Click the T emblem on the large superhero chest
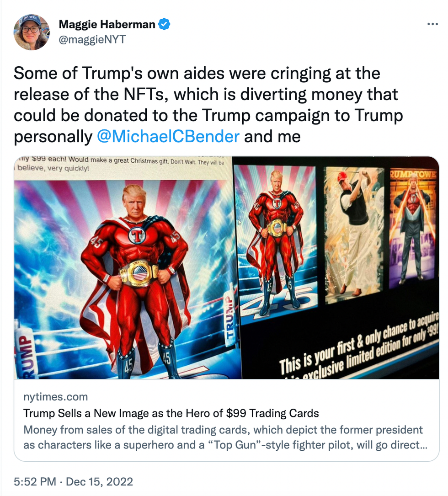448x496 pixels. [x=137, y=235]
